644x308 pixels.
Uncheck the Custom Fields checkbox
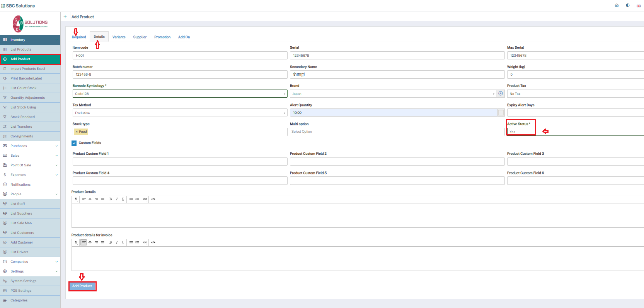pos(74,143)
